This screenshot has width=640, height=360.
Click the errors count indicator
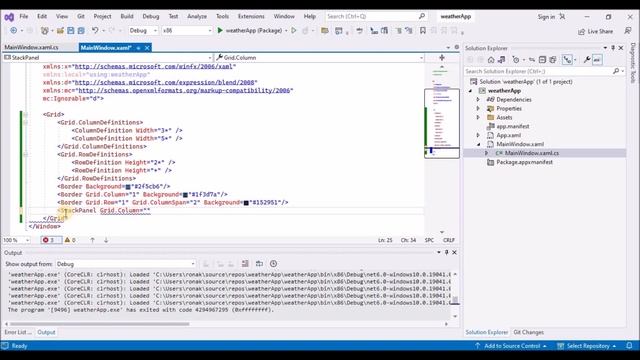click(51, 240)
